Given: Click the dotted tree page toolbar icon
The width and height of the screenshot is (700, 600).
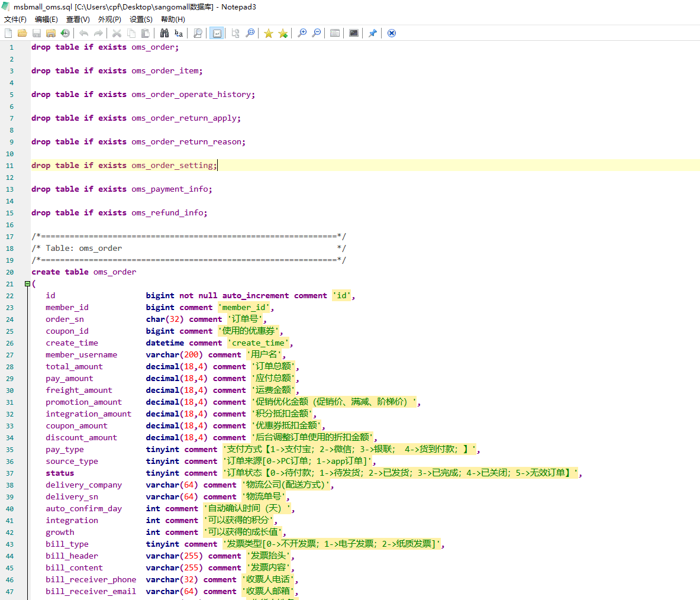Looking at the screenshot, I should click(x=236, y=33).
